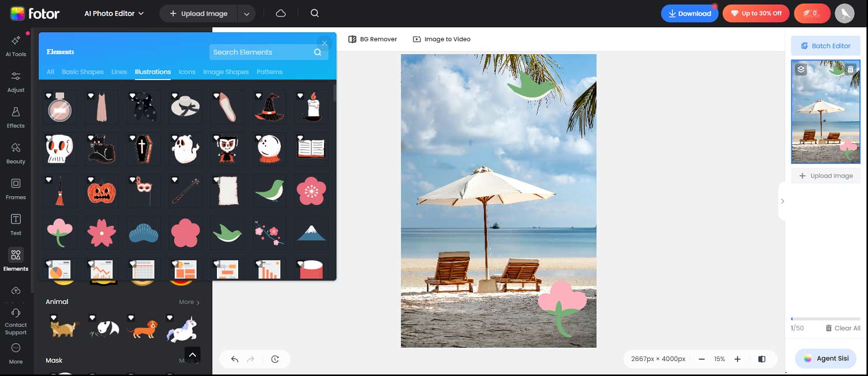Open the Frames panel
This screenshot has height=376, width=868.
[x=16, y=188]
